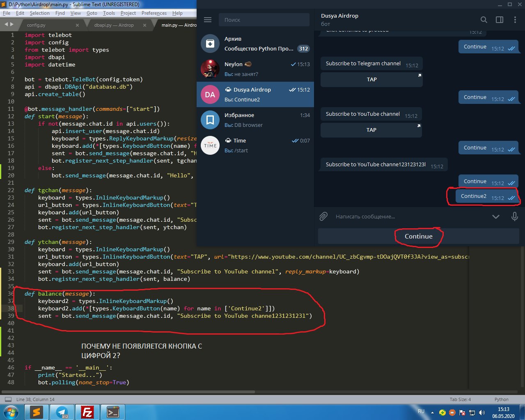525x420 pixels.
Task: Open Telegram hamburger main menu
Action: [x=208, y=20]
